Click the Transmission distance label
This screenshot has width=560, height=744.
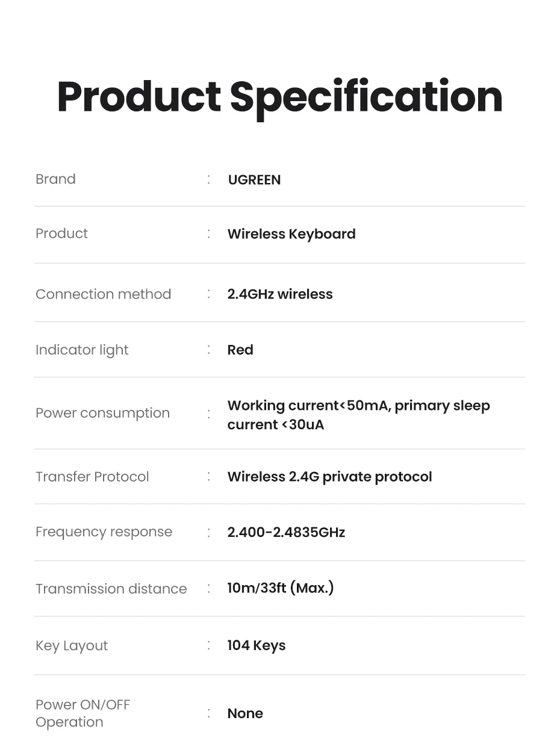tap(111, 589)
